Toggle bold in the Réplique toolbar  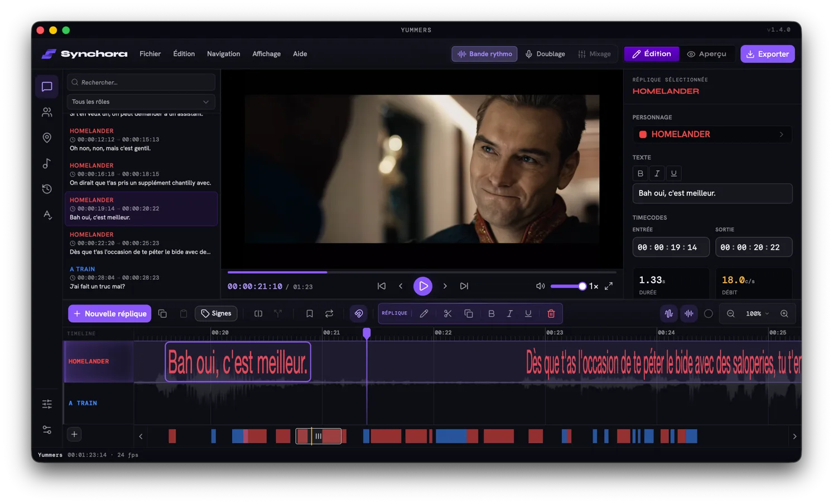pos(492,314)
